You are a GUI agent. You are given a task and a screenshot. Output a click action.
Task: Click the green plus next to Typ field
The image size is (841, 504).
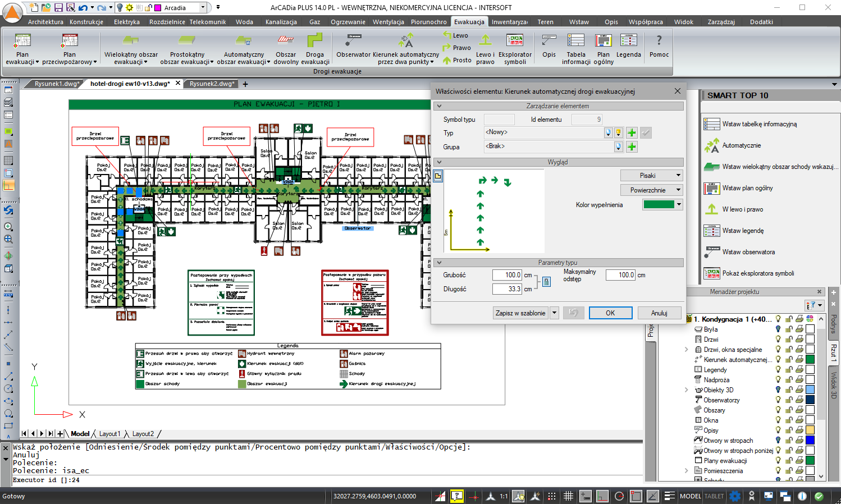tap(632, 133)
